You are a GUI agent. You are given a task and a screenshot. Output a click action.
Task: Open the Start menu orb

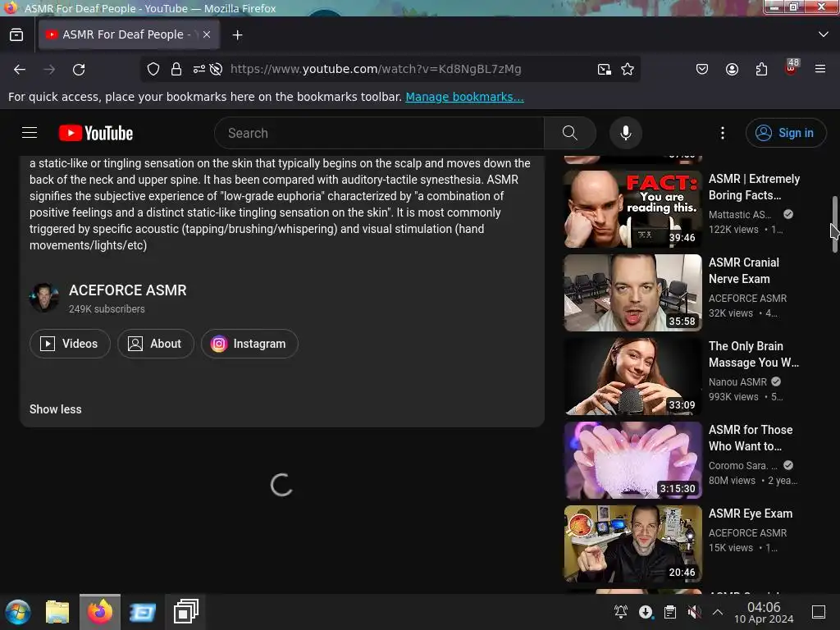[18, 612]
